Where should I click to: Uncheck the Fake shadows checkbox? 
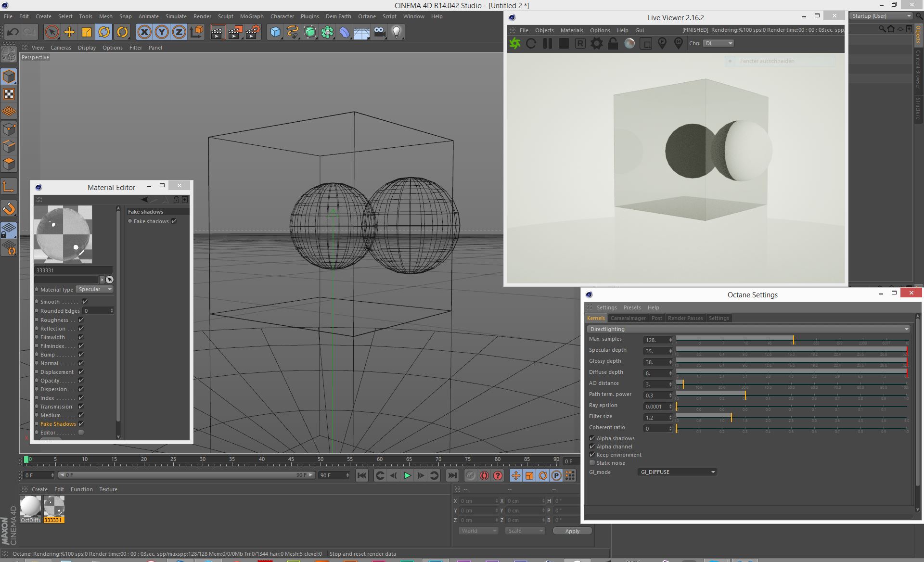(x=174, y=221)
